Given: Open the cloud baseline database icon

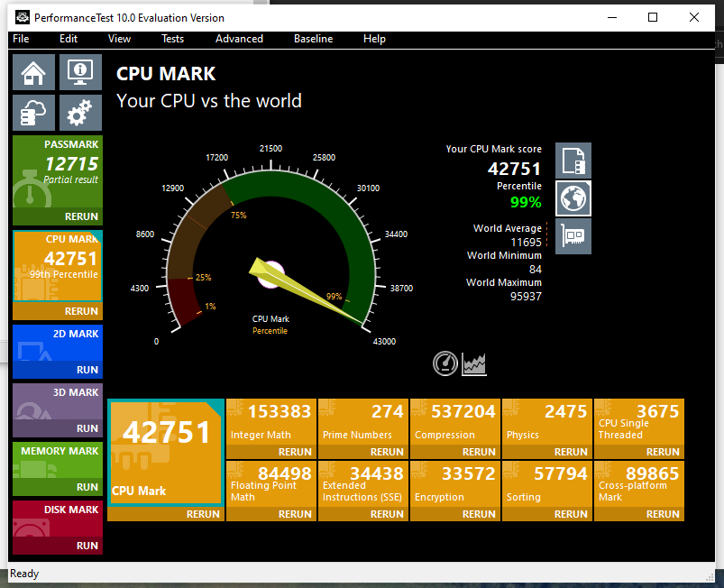Looking at the screenshot, I should (x=33, y=113).
